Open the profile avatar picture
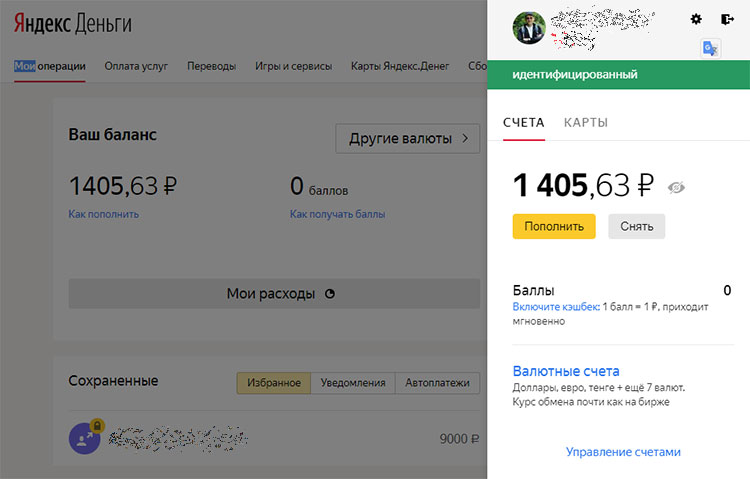The image size is (750, 479). [x=529, y=28]
